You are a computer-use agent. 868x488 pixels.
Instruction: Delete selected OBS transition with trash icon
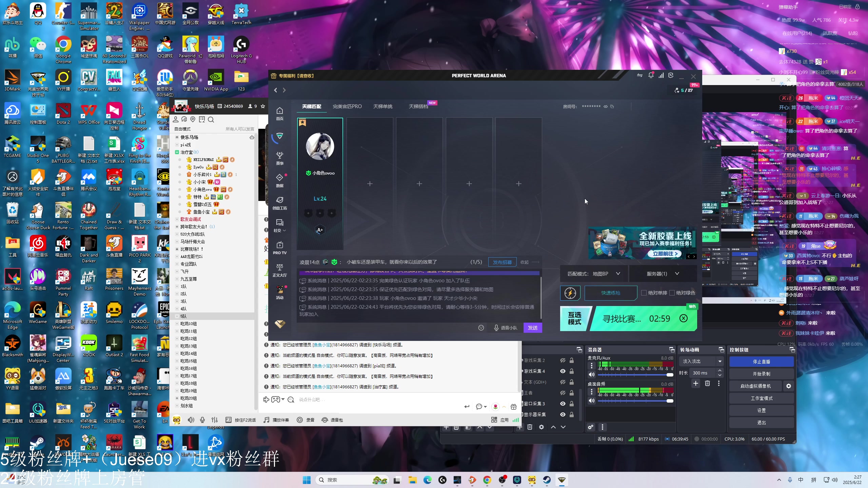707,383
